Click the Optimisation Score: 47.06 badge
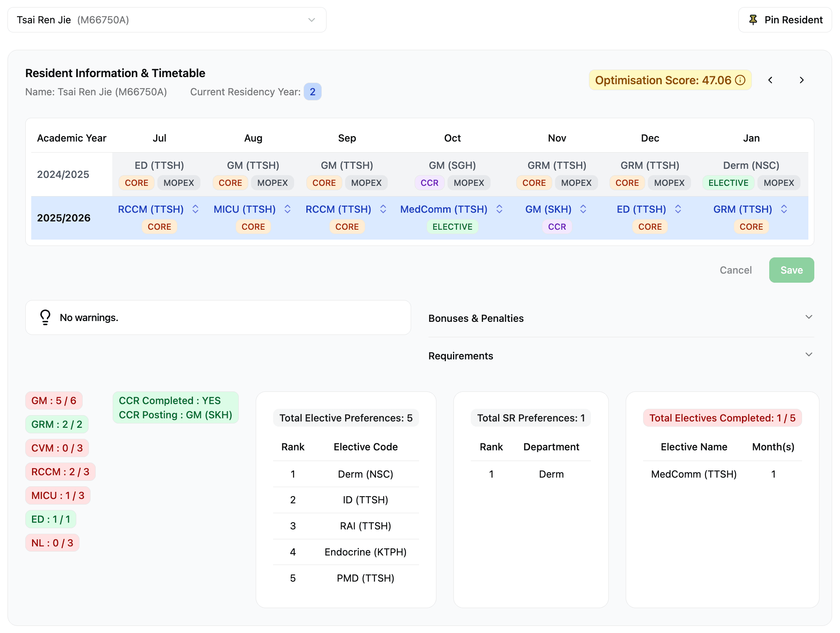 (670, 80)
